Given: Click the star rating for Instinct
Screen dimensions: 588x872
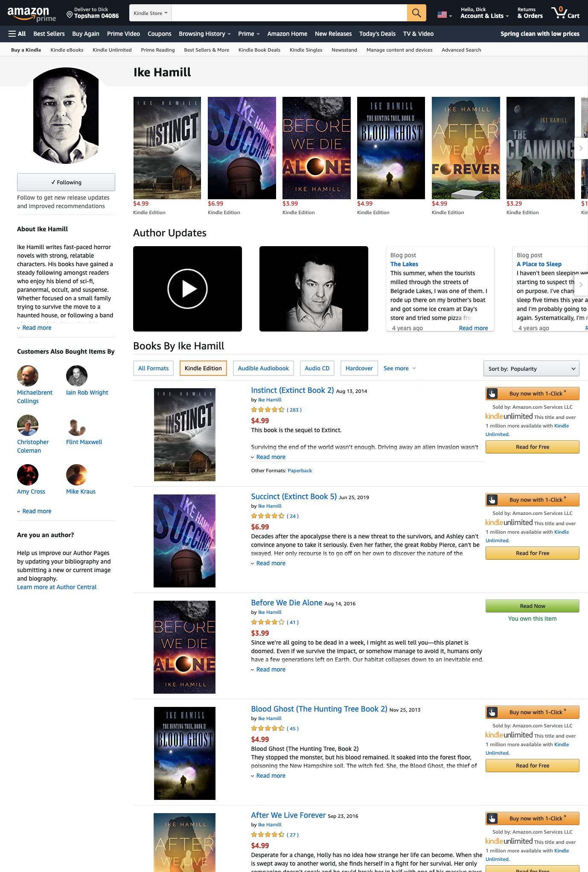Looking at the screenshot, I should coord(268,410).
